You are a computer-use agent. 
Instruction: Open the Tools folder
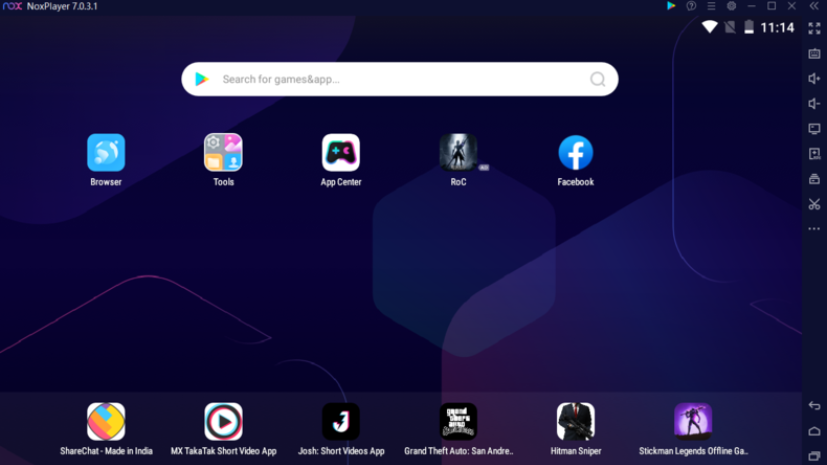coord(223,153)
